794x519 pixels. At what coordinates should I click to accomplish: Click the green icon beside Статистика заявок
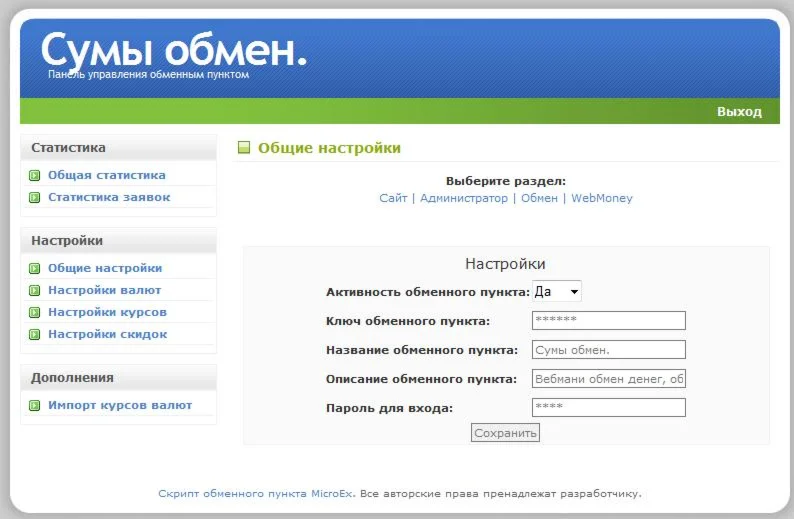click(x=34, y=197)
